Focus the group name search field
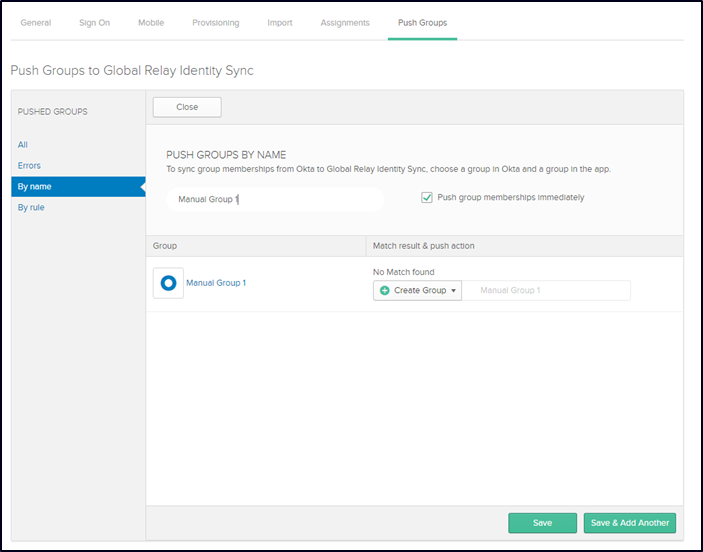Viewport: 703px width, 552px height. click(275, 200)
